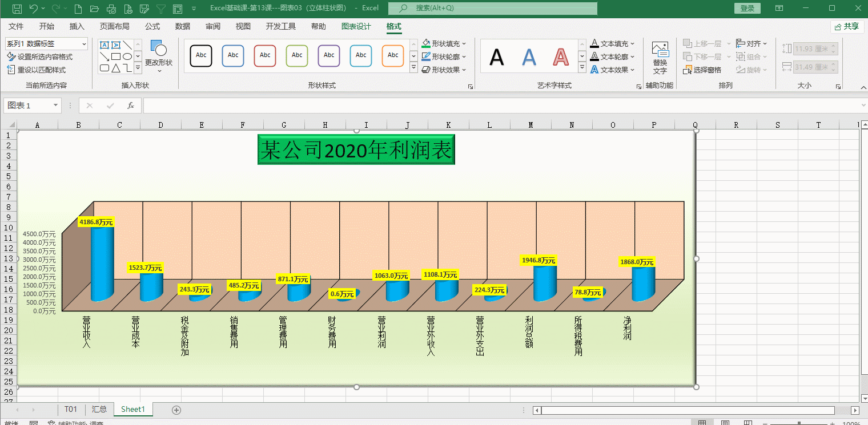Switch to the 图表设计 ribbon tab

click(x=356, y=26)
